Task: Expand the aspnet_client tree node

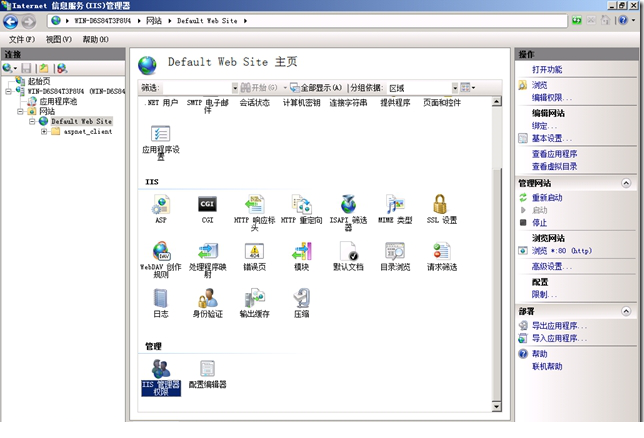Action: point(44,131)
